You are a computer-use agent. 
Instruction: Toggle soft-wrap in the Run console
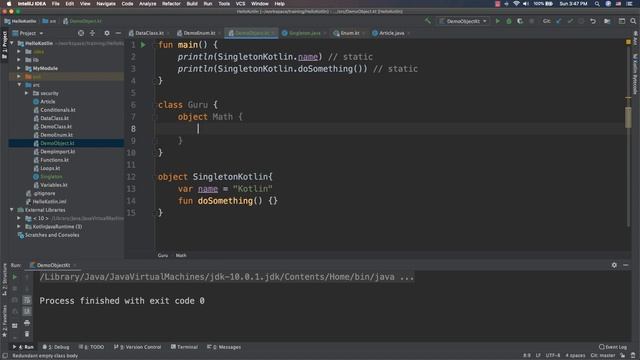27,300
